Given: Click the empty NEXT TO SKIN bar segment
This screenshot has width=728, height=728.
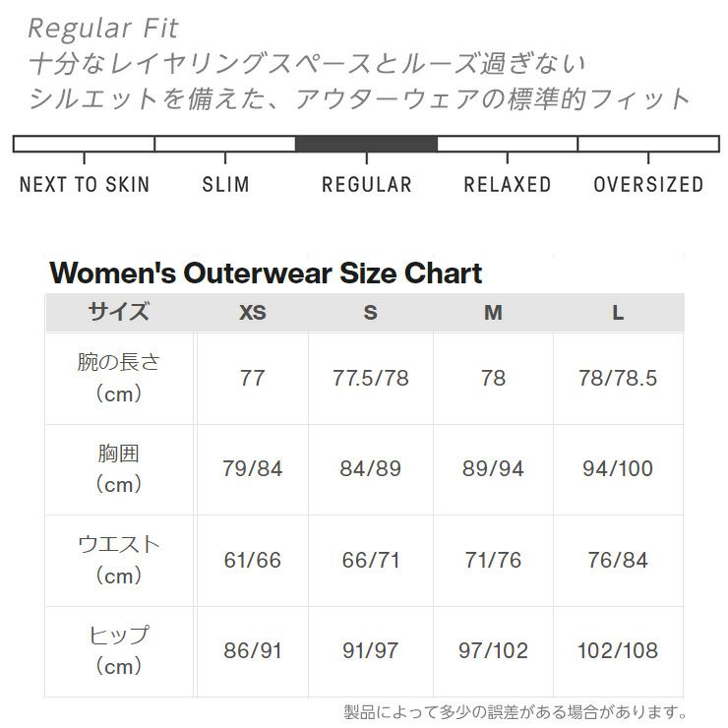Looking at the screenshot, I should 85,144.
